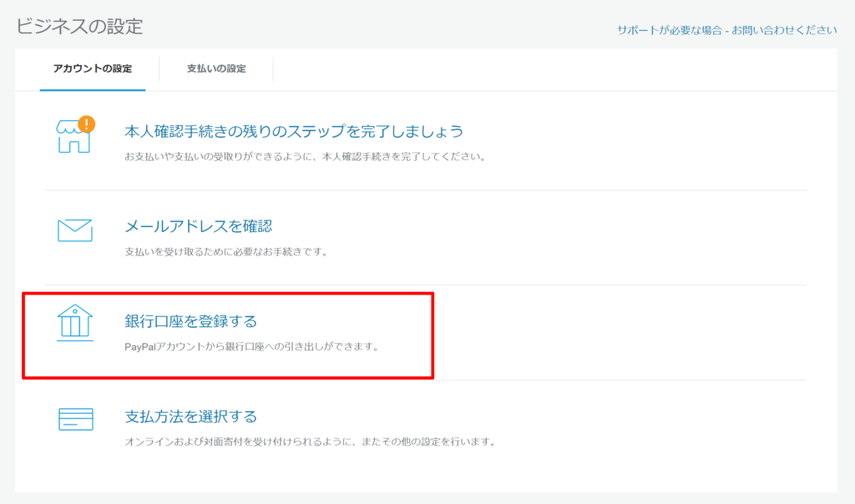Choose 支払方法を選択する heading

[190, 416]
